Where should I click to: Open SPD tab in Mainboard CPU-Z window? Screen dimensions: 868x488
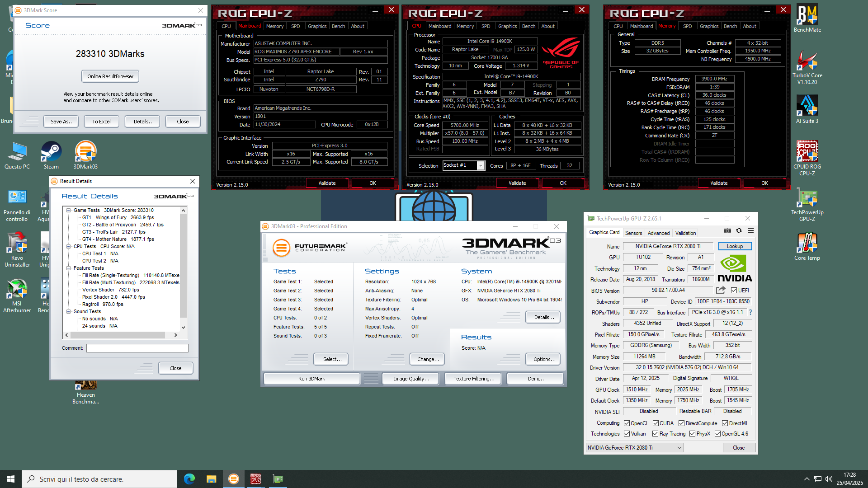[x=295, y=26]
